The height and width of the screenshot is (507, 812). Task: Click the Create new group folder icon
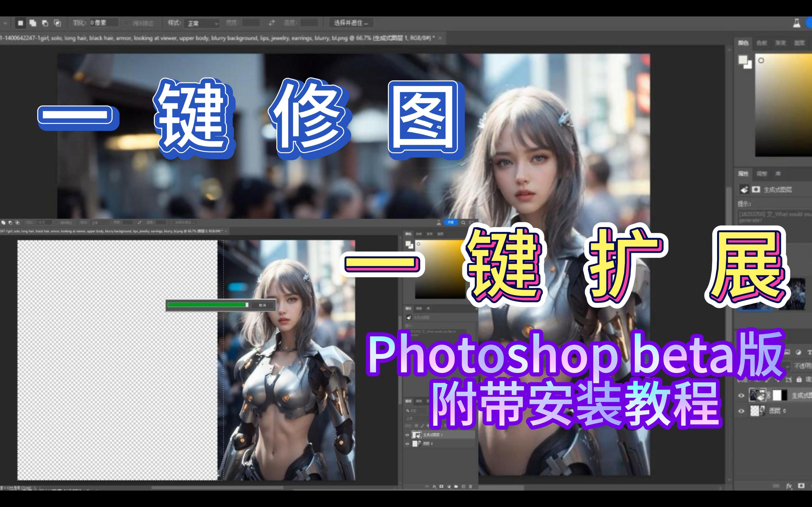click(456, 487)
